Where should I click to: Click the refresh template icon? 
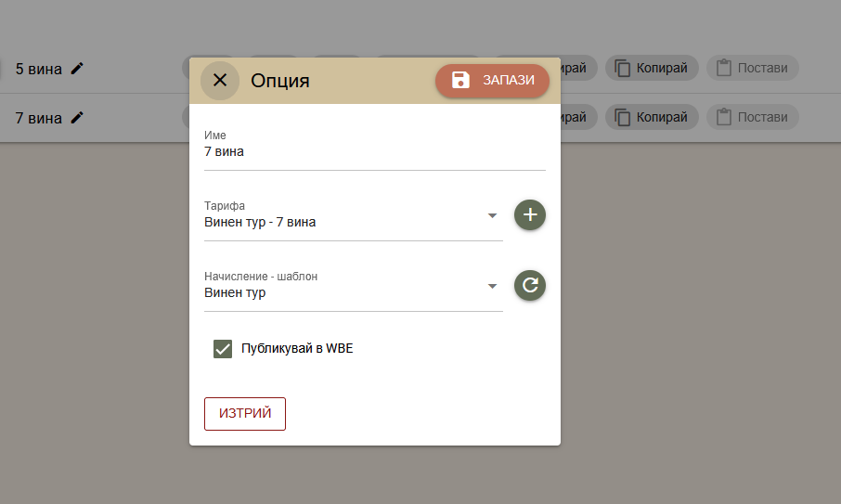(x=530, y=285)
